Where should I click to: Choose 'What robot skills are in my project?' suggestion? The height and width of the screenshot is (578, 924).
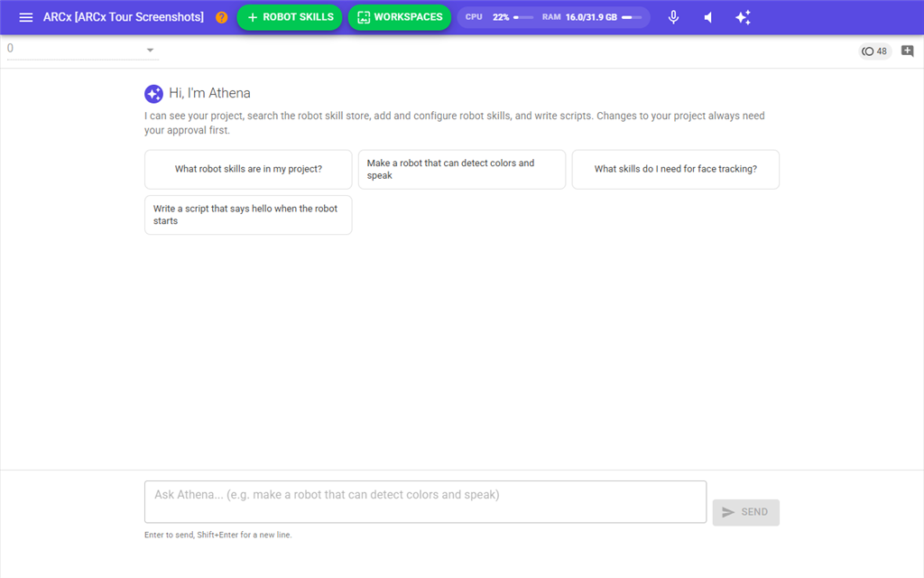tap(248, 169)
